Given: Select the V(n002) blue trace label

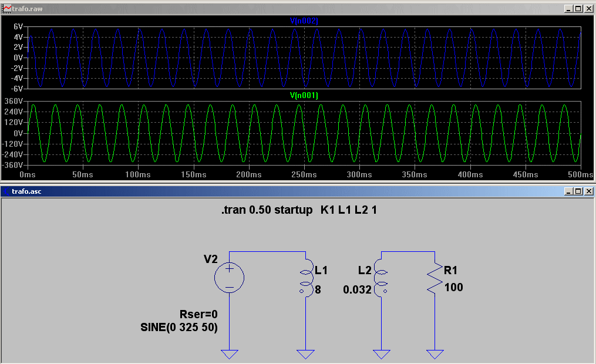Looking at the screenshot, I should pos(304,21).
